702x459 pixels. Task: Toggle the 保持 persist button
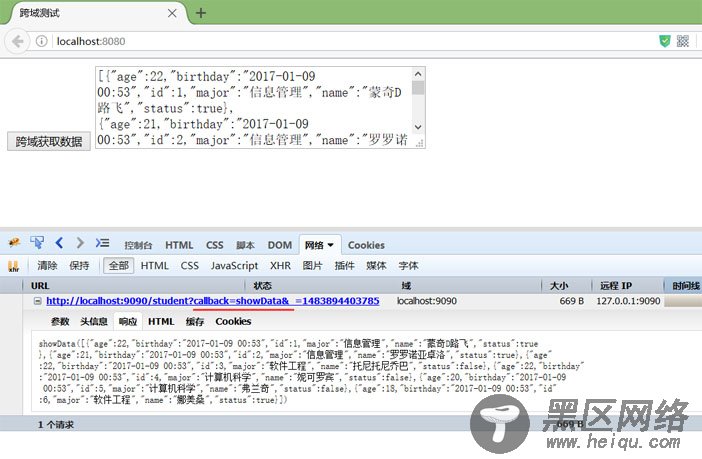tap(79, 266)
